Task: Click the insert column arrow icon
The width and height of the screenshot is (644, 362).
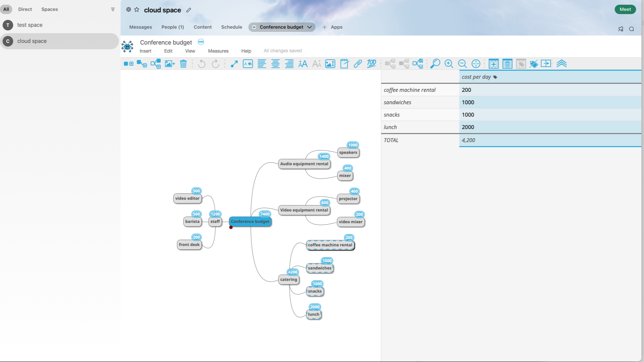Action: (x=546, y=64)
